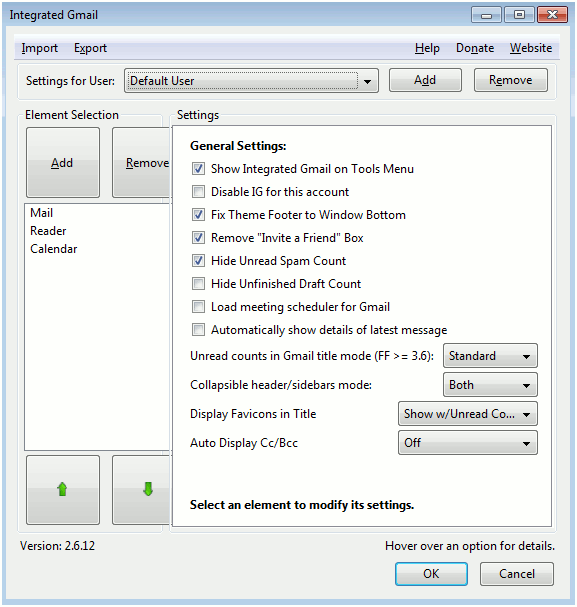
Task: Open Collapsible header/sidebars mode dropdown
Action: (x=490, y=384)
